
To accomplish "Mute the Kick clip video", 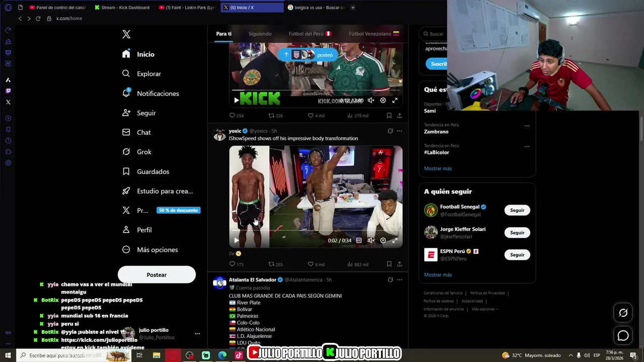I will [x=371, y=101].
